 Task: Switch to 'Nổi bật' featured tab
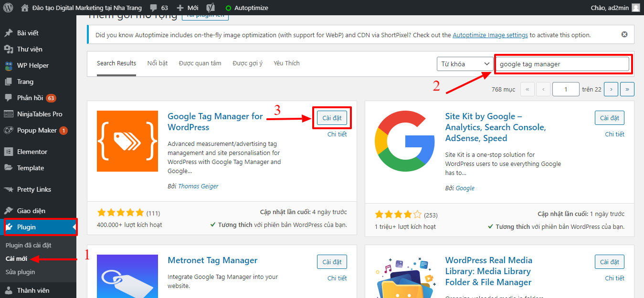point(158,63)
